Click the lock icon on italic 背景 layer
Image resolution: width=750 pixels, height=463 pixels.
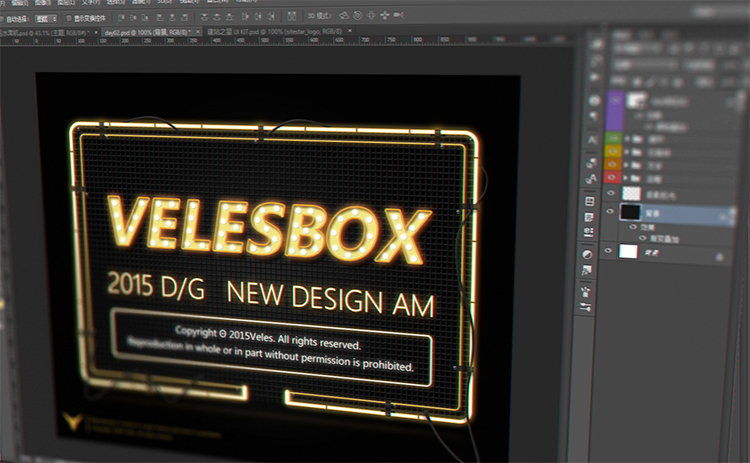tap(719, 257)
